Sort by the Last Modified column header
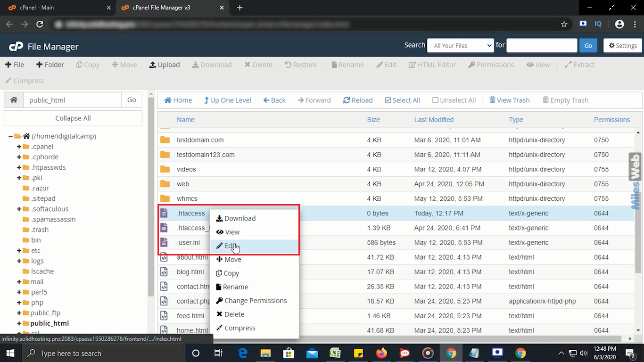644x362 pixels. click(434, 120)
